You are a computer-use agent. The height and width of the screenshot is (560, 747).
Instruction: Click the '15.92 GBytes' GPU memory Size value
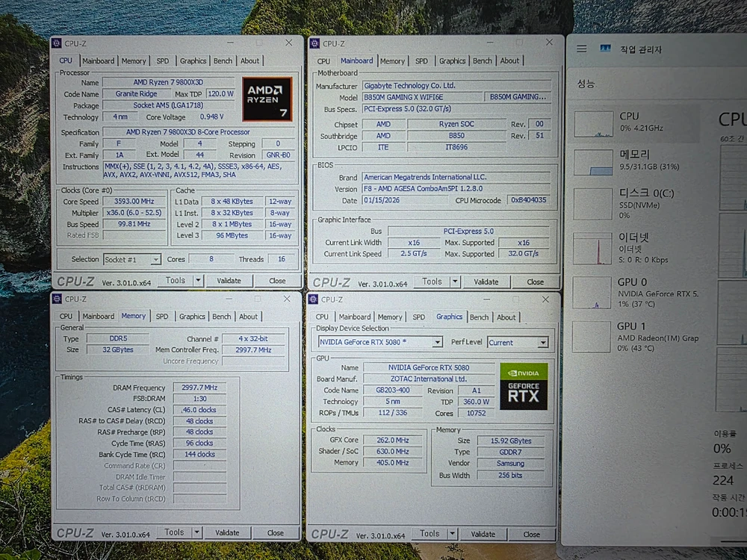click(x=511, y=441)
